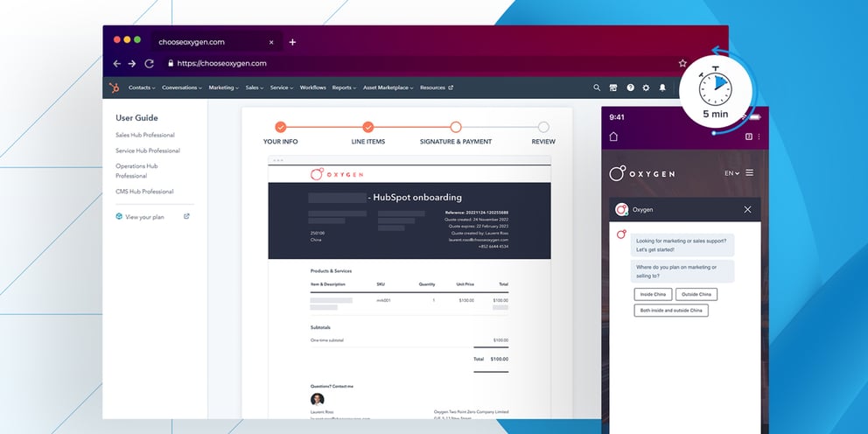Bookmark the page with the star icon

[682, 63]
